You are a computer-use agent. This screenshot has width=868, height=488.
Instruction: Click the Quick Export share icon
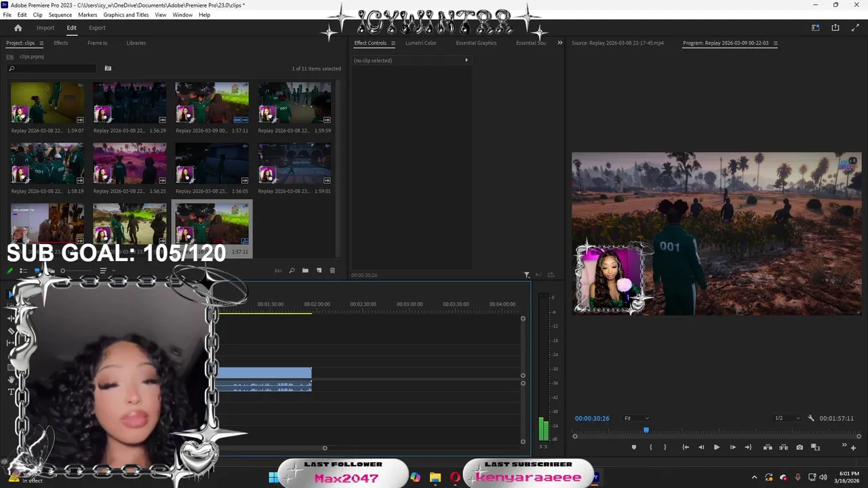(x=835, y=28)
